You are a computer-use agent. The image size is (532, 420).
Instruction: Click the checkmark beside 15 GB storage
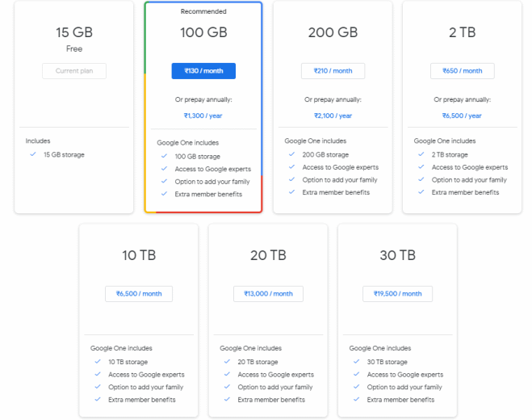pyautogui.click(x=33, y=154)
